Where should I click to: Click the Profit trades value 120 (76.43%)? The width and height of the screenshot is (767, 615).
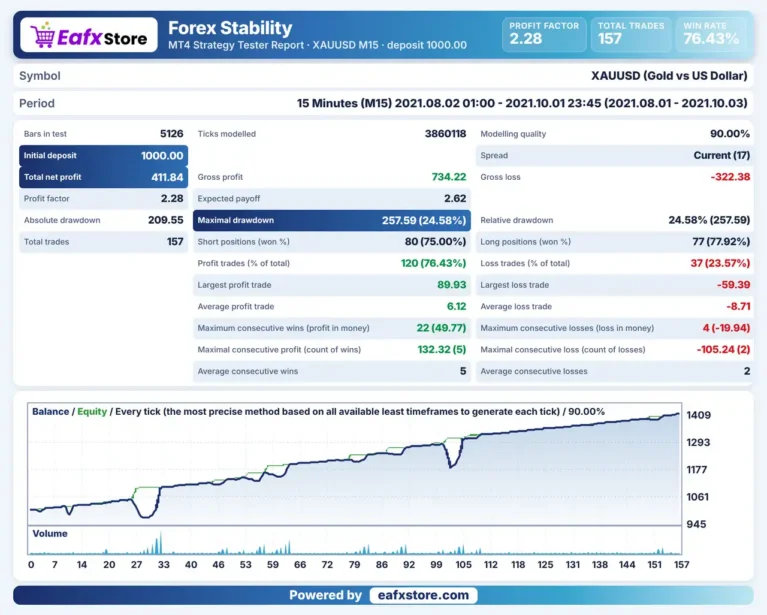[433, 263]
